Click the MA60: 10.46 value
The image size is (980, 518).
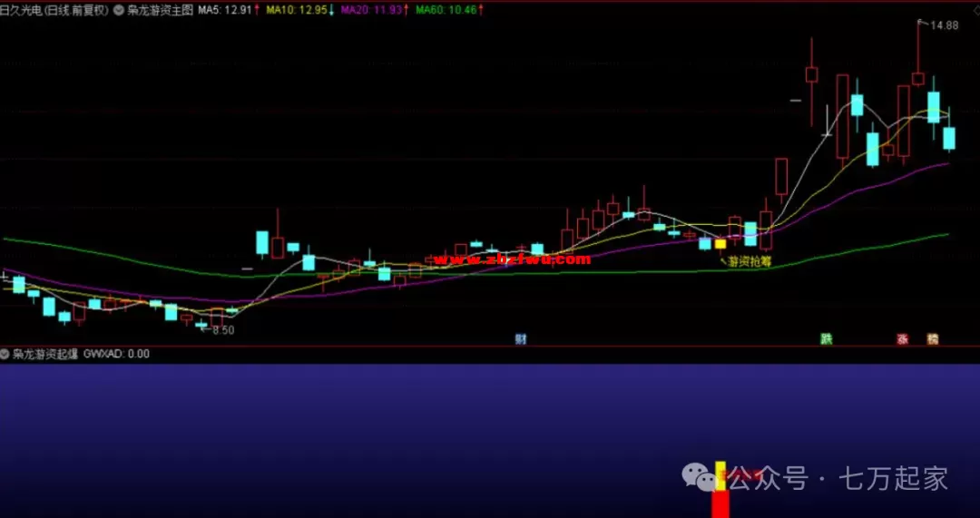446,10
